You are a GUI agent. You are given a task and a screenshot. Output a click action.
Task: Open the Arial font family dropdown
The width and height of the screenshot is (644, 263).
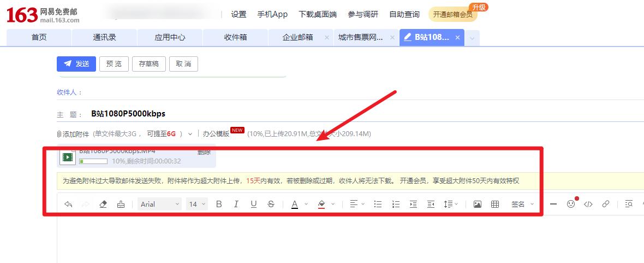tap(159, 204)
